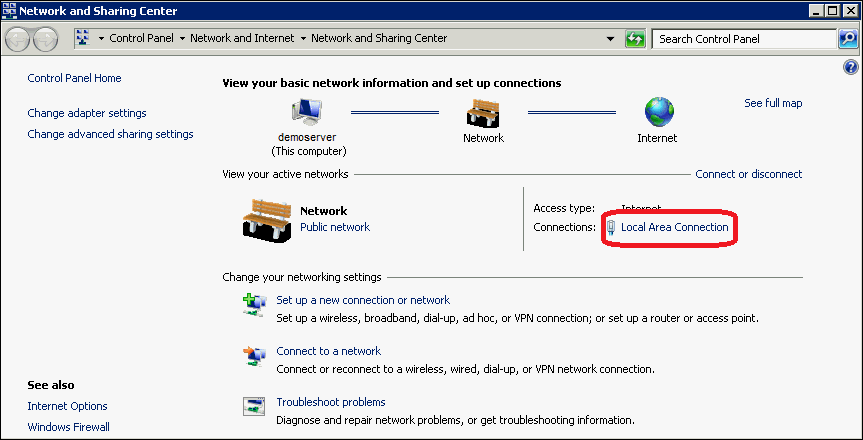The width and height of the screenshot is (863, 440).
Task: Click the Set up new connection icon
Action: 253,305
